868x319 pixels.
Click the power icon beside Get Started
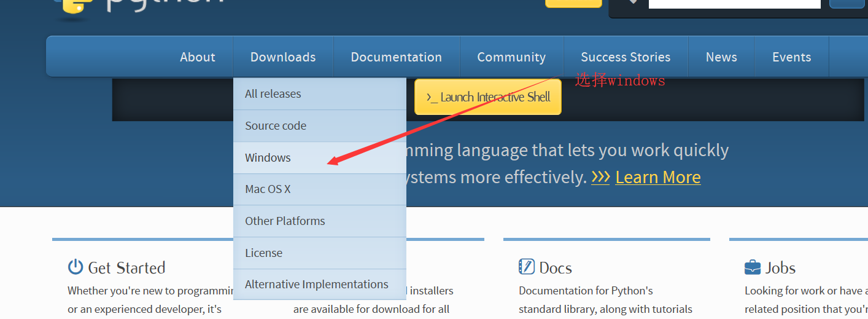[76, 267]
